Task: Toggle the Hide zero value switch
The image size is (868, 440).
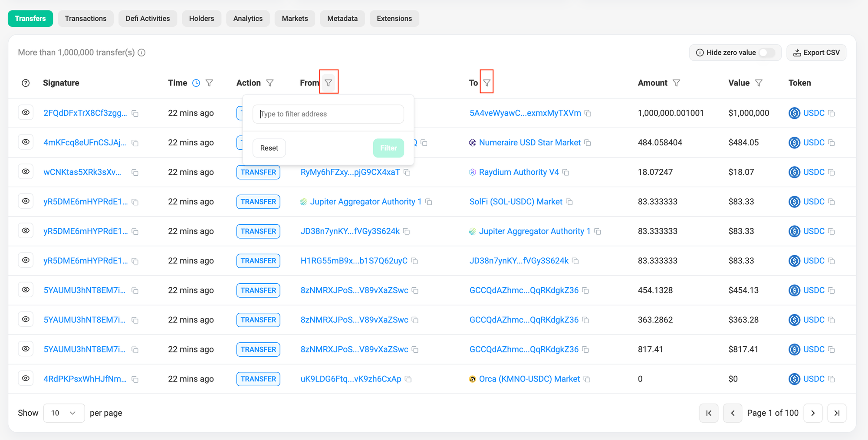Action: (x=767, y=53)
